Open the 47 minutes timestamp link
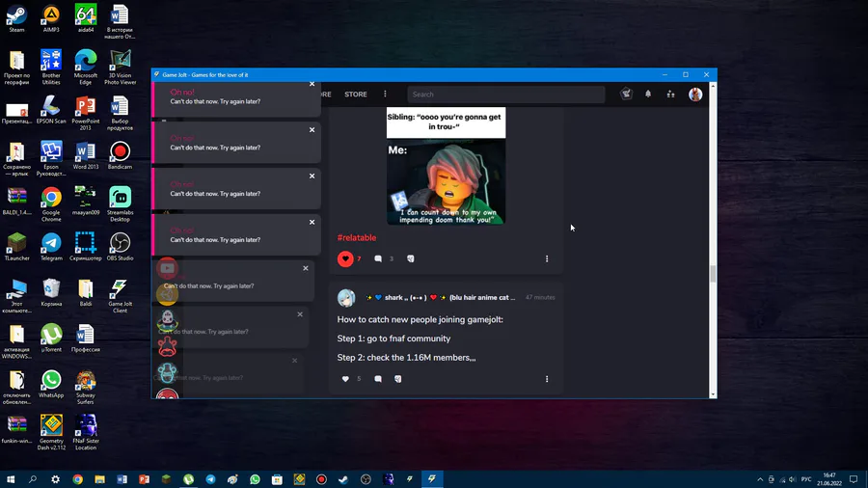This screenshot has height=488, width=868. [540, 298]
